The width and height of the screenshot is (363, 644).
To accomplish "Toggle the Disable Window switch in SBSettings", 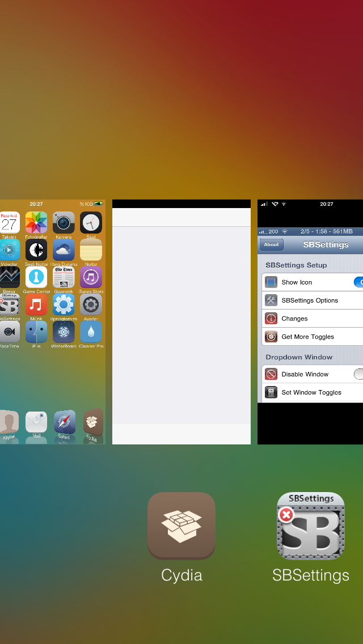I will pyautogui.click(x=358, y=374).
